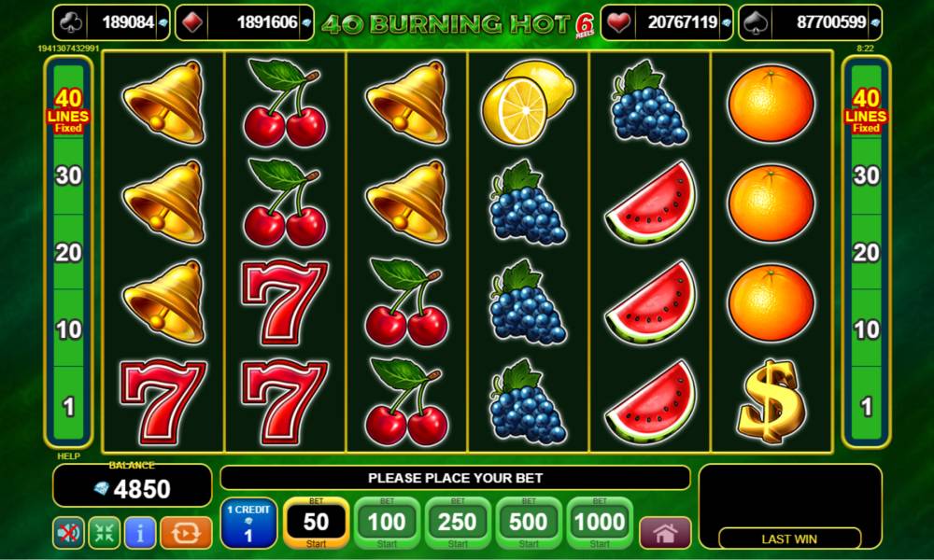This screenshot has width=934, height=560.
Task: Select the 1 credit denomination button
Action: (248, 523)
